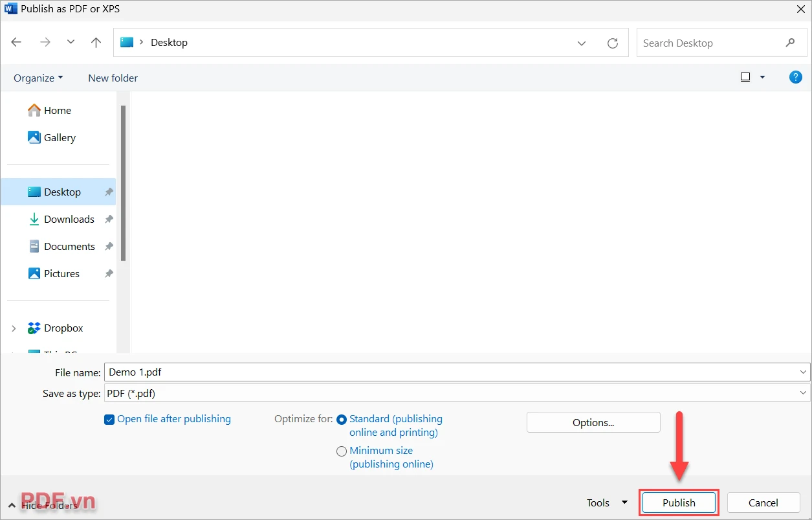Create a New folder
This screenshot has height=520, width=812.
click(113, 78)
